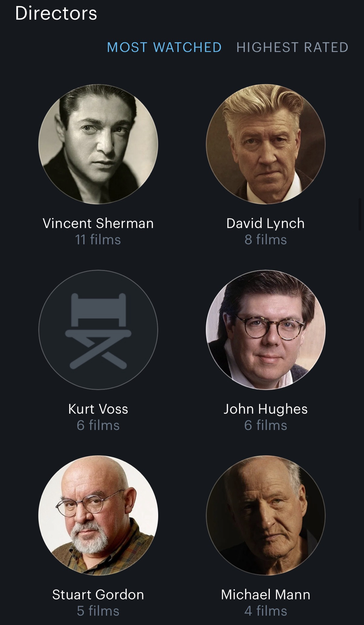Tap the Stuart Gordon name link
The height and width of the screenshot is (625, 364).
click(x=98, y=595)
